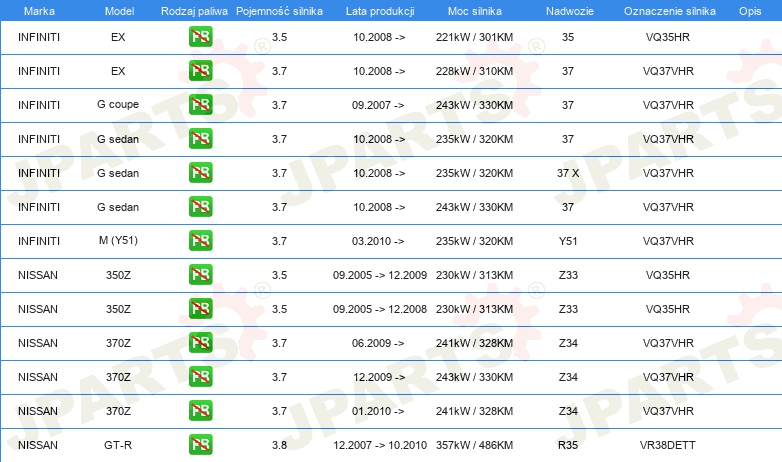Select the 12.2009 -> production date cell
Image resolution: width=782 pixels, height=462 pixels.
379,377
